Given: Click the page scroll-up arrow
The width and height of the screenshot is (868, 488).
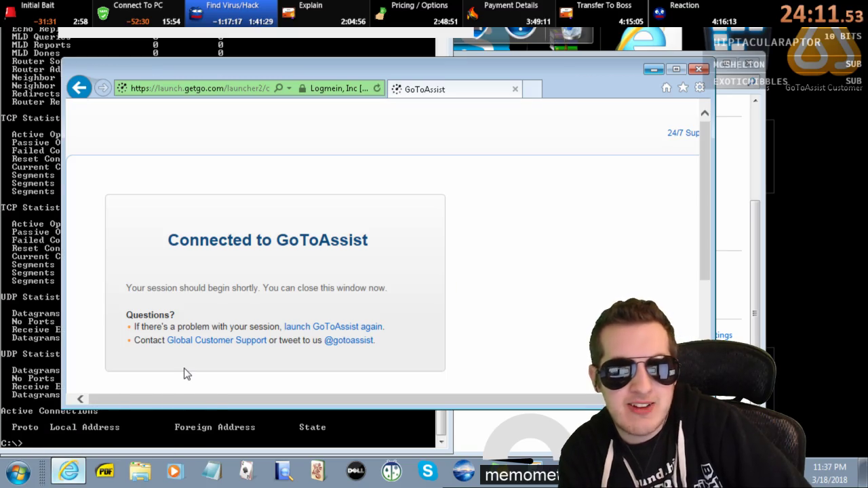Looking at the screenshot, I should click(705, 113).
